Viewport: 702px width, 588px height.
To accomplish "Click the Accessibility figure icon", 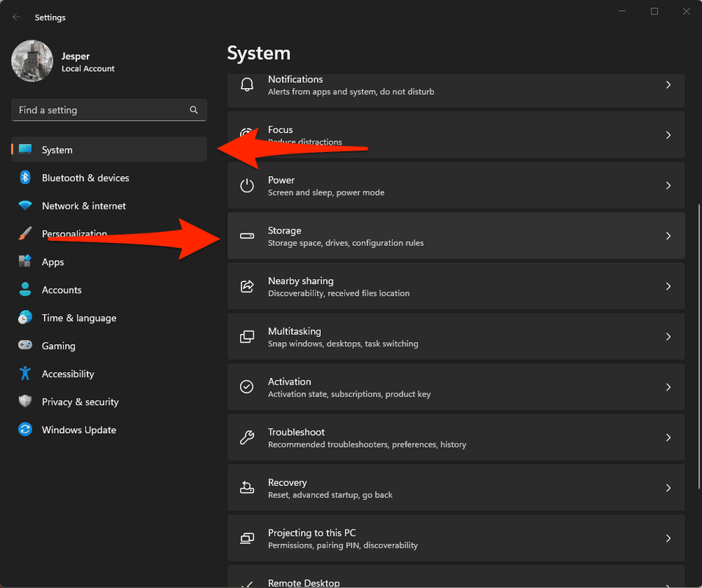I will tap(25, 374).
